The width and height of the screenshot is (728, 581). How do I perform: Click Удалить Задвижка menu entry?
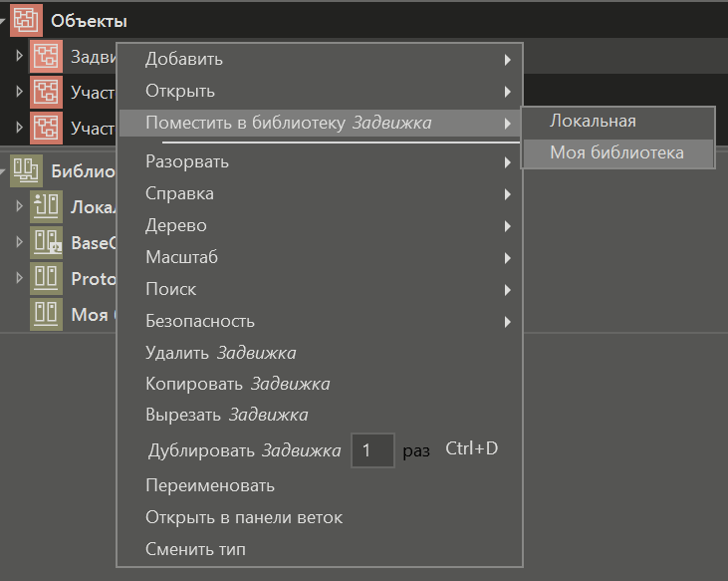pos(220,352)
